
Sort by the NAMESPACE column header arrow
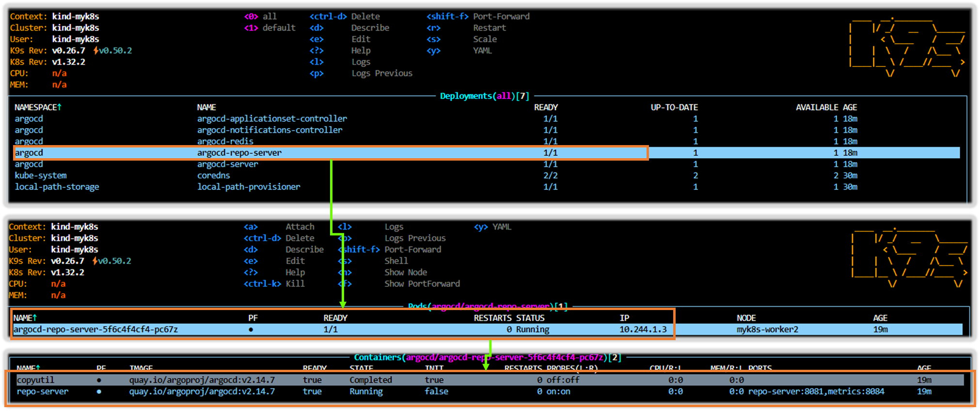click(x=60, y=107)
